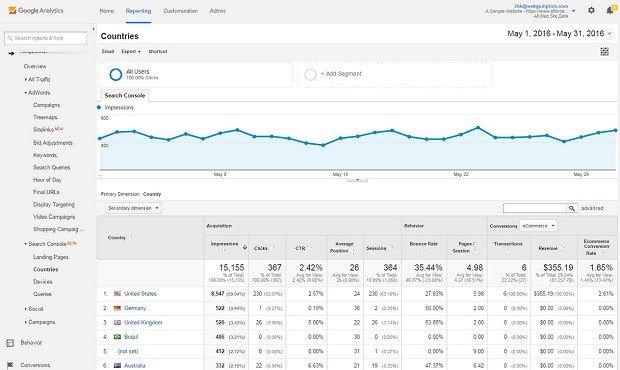Viewport: 620px width, 370px height.
Task: Click the help icon next to Clicks column
Action: click(x=273, y=248)
